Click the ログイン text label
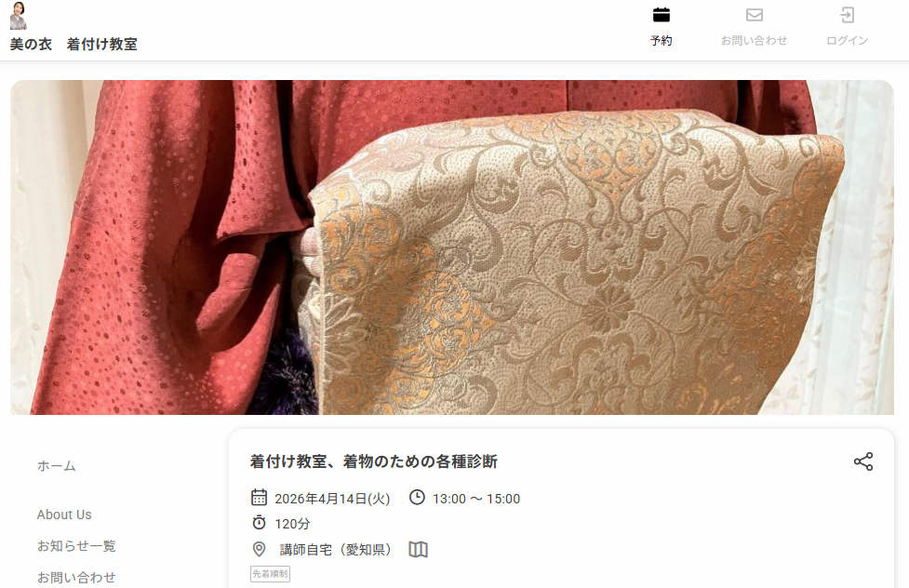The image size is (909, 588). click(x=847, y=41)
